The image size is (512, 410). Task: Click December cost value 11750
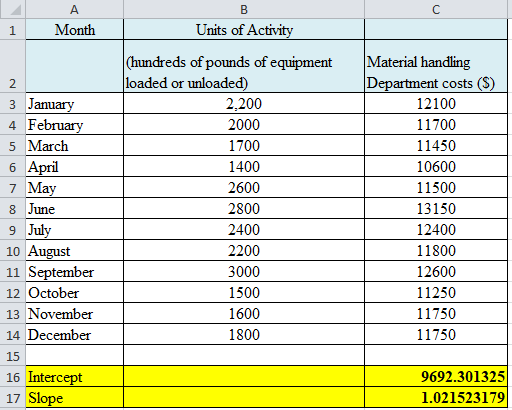pyautogui.click(x=436, y=335)
